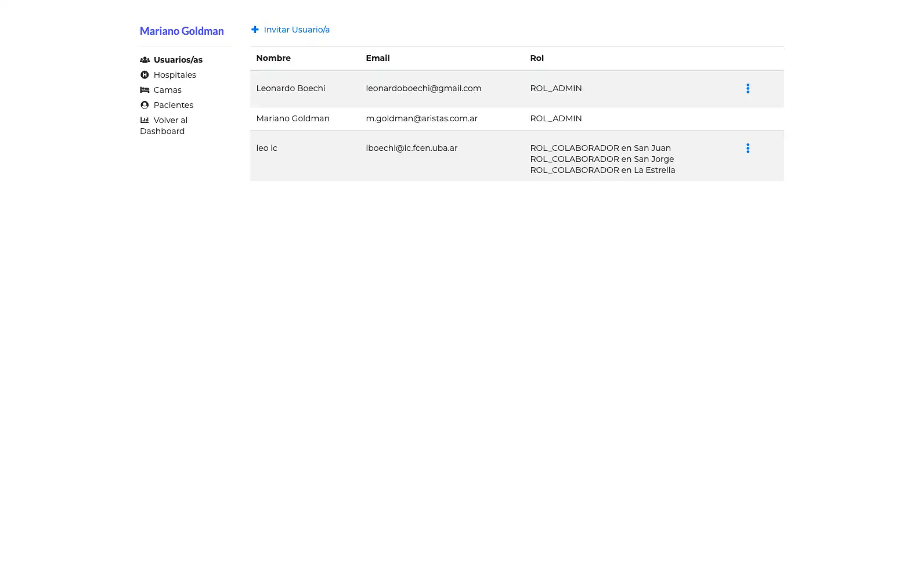Click ROL_COLABORADOR en La Estrella
Screen dimensions: 924x567
coord(602,170)
